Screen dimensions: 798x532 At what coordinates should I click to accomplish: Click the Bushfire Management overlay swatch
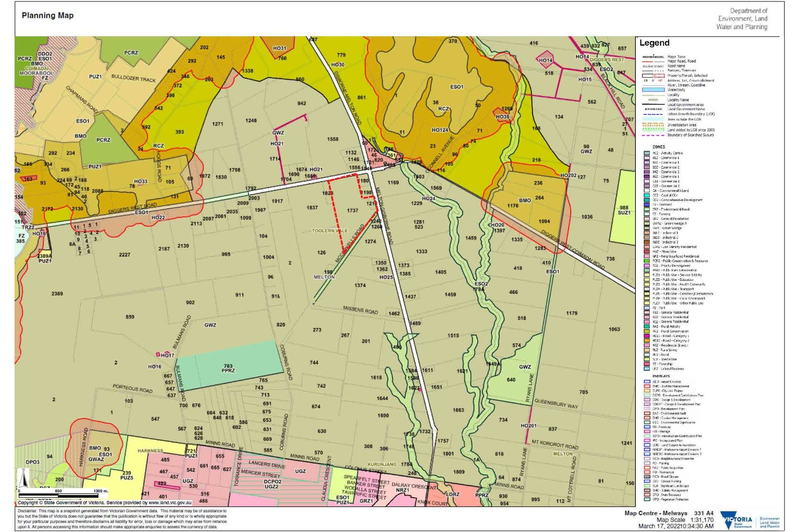pyautogui.click(x=647, y=386)
